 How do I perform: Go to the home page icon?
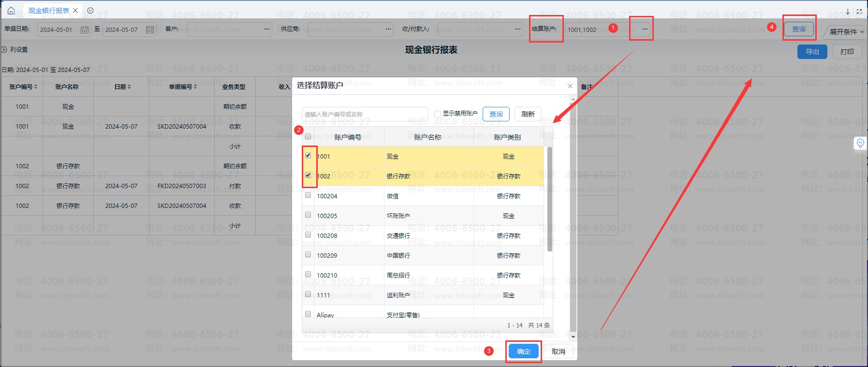pos(11,10)
